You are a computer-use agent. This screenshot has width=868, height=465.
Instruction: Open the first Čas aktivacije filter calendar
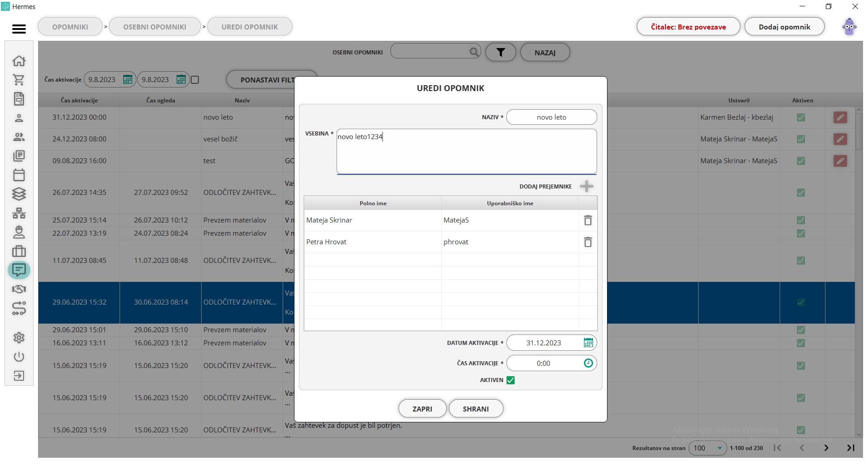tap(128, 79)
